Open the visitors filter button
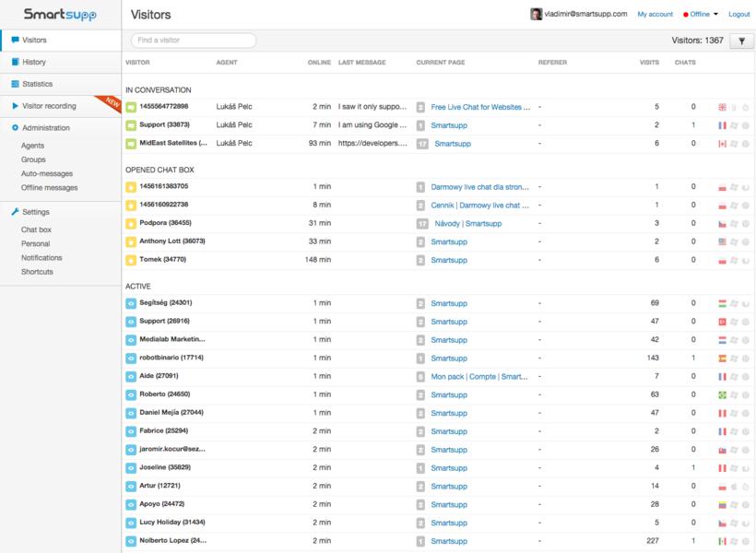This screenshot has width=756, height=553. point(741,41)
